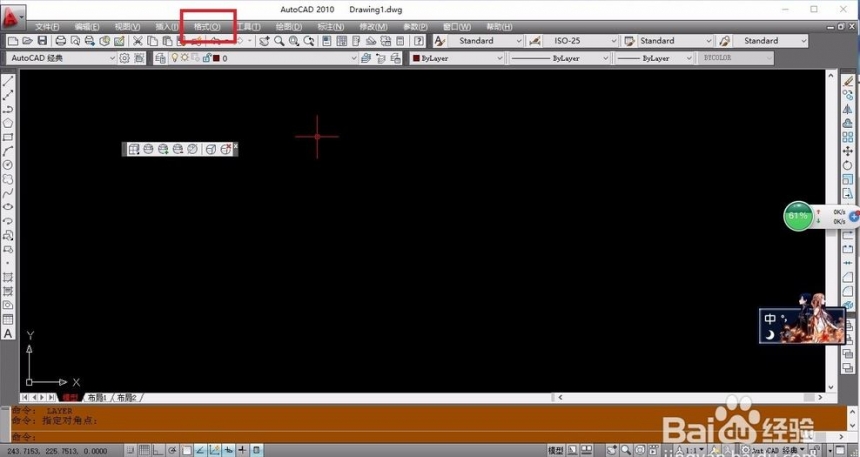The image size is (860, 457).
Task: Toggle Grid display in the status bar
Action: [144, 450]
